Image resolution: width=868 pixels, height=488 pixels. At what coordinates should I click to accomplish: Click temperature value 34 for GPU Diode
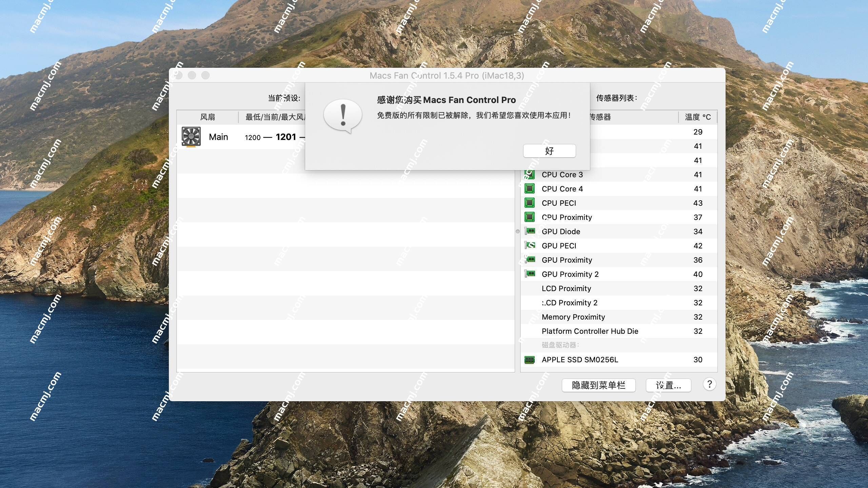point(698,231)
